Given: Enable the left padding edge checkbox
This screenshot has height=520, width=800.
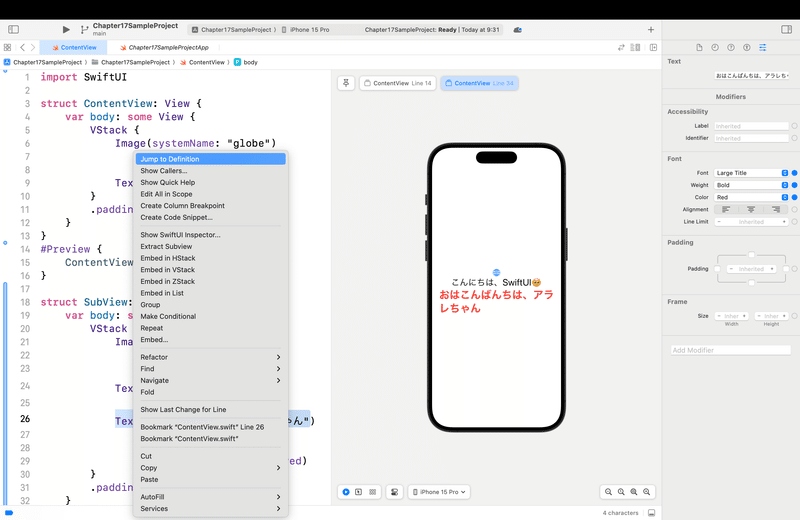Looking at the screenshot, I should tap(717, 269).
